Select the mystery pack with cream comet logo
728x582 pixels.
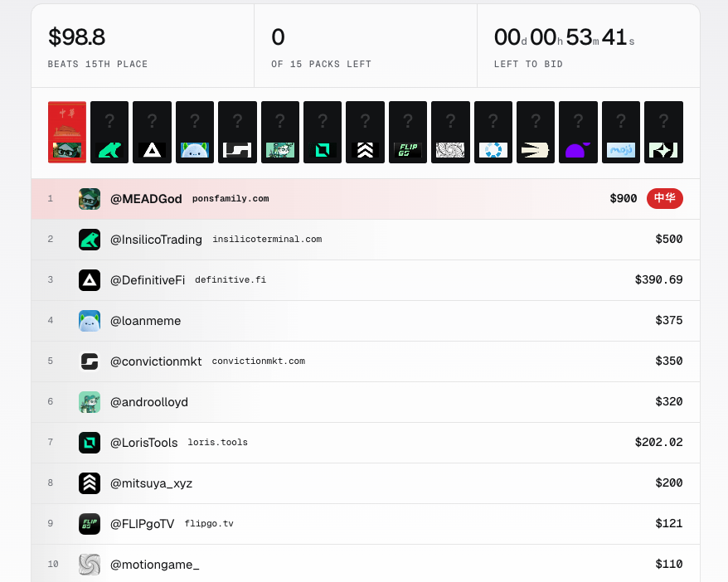click(536, 133)
